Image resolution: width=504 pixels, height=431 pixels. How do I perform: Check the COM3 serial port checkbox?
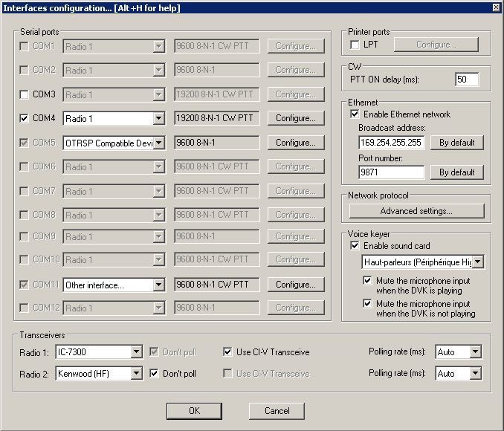tap(25, 94)
